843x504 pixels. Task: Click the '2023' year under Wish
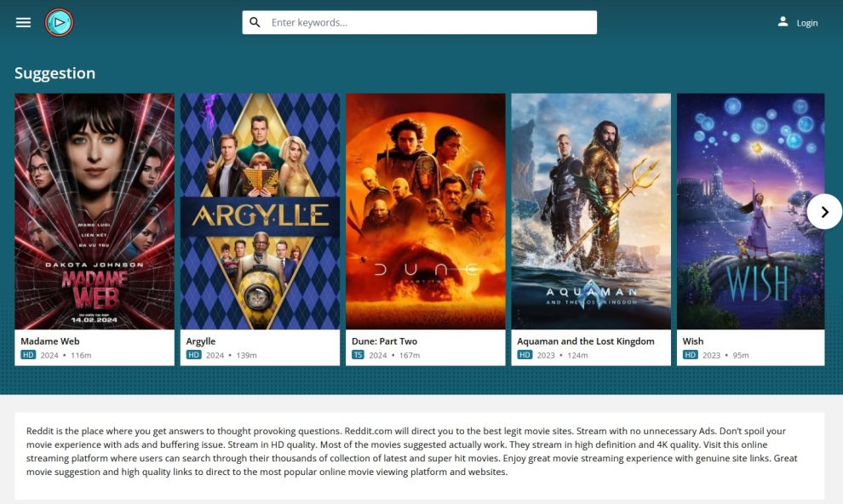[x=711, y=355]
